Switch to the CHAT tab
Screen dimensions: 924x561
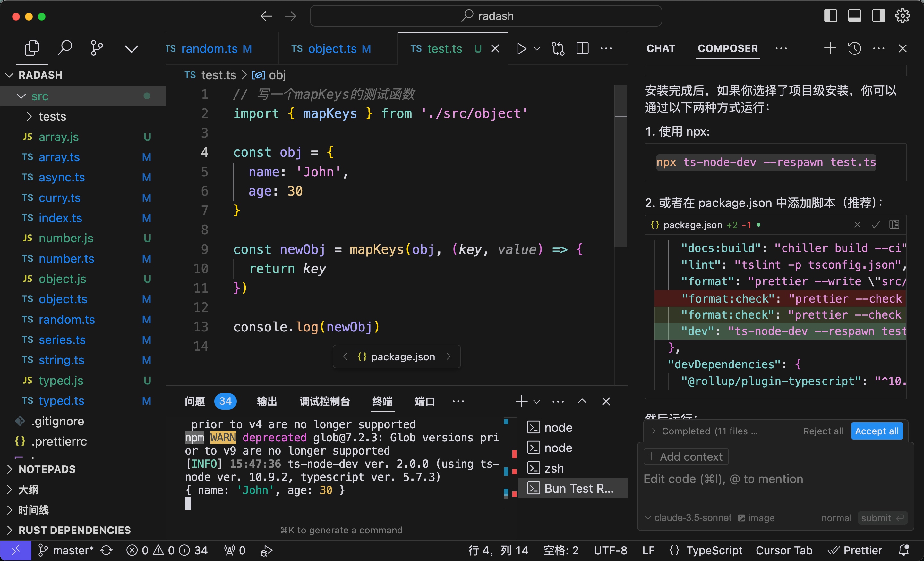(660, 48)
